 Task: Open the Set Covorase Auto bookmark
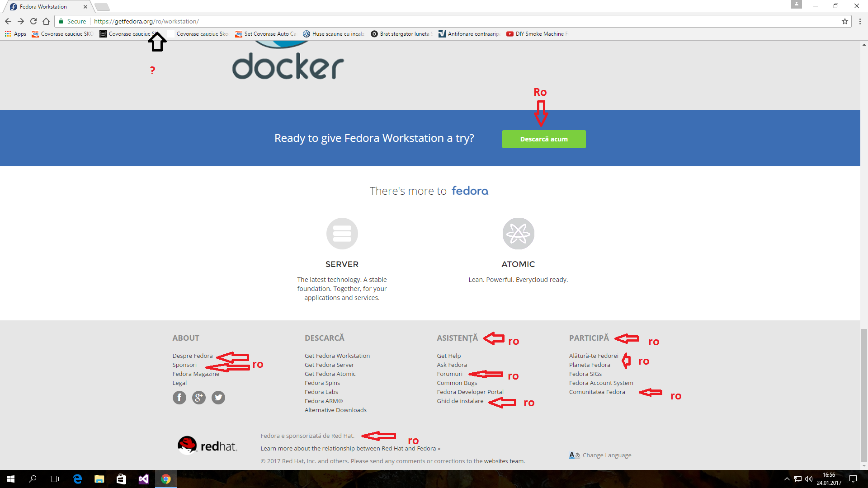[266, 34]
